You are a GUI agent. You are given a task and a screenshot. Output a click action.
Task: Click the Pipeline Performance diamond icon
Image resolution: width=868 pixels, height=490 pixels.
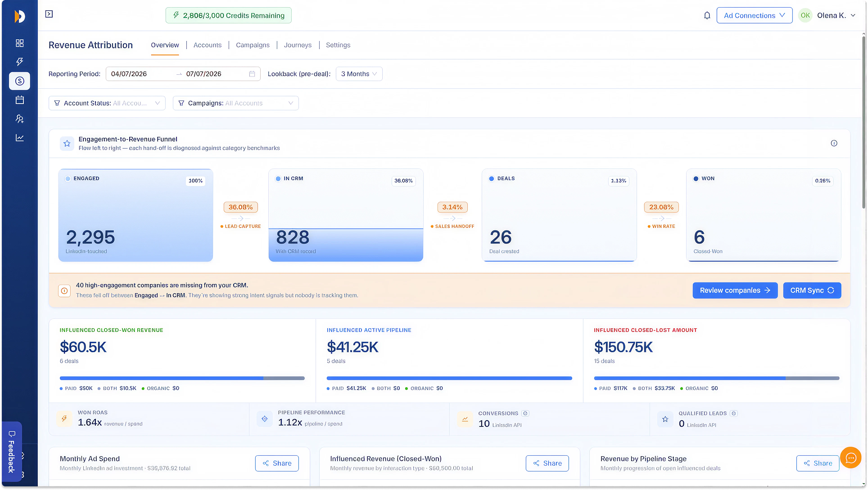pyautogui.click(x=265, y=419)
